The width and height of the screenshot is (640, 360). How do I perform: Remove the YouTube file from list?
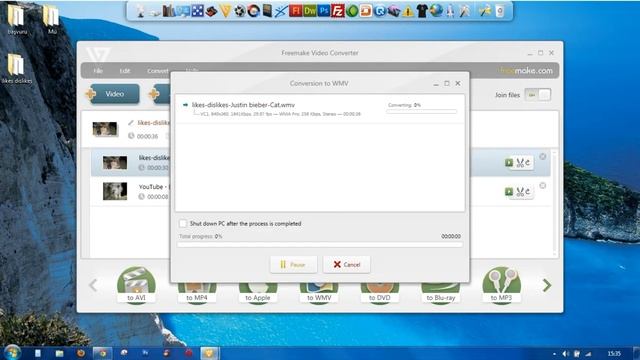coord(543,186)
